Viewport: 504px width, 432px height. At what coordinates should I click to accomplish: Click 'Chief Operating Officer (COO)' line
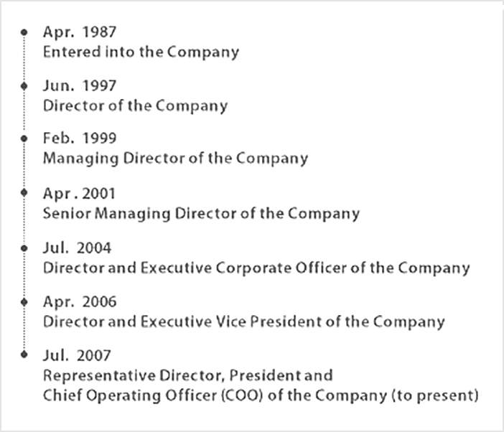pos(261,395)
